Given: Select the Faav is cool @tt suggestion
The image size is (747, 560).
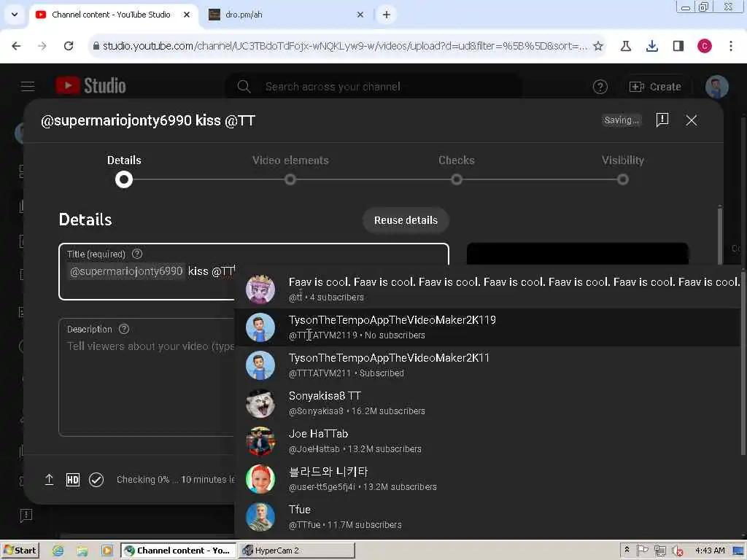Looking at the screenshot, I should point(488,289).
